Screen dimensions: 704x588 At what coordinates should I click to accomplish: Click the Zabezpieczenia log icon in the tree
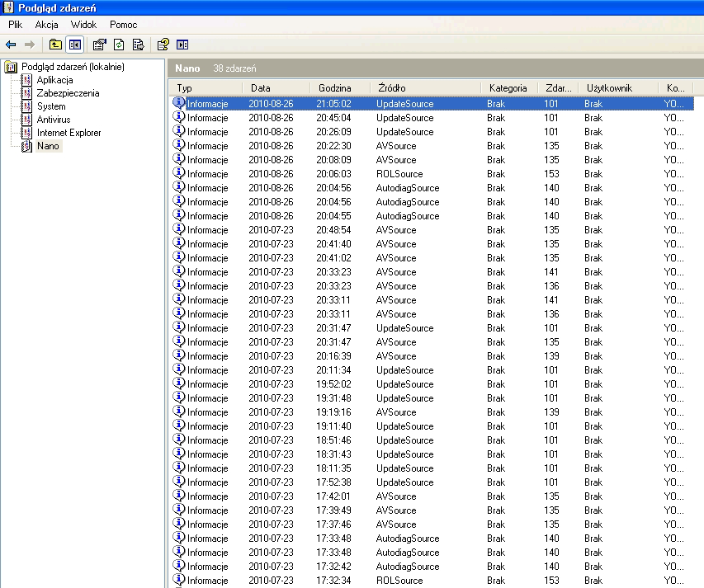(x=27, y=93)
